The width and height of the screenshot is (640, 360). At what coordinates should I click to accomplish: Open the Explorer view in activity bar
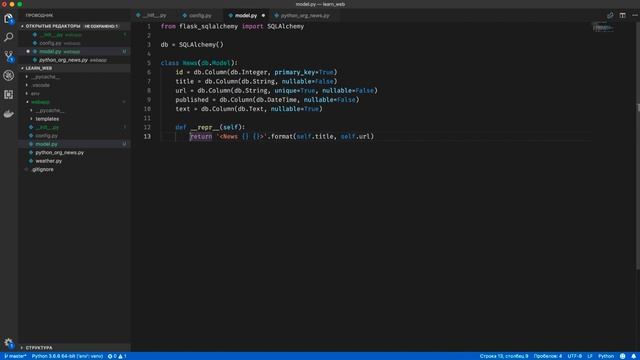coord(9,19)
